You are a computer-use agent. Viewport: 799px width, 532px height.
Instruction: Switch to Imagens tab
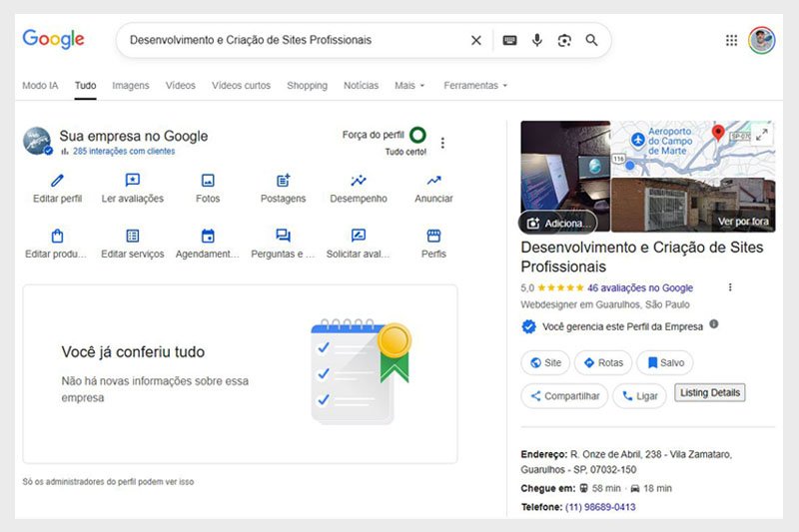coord(131,86)
